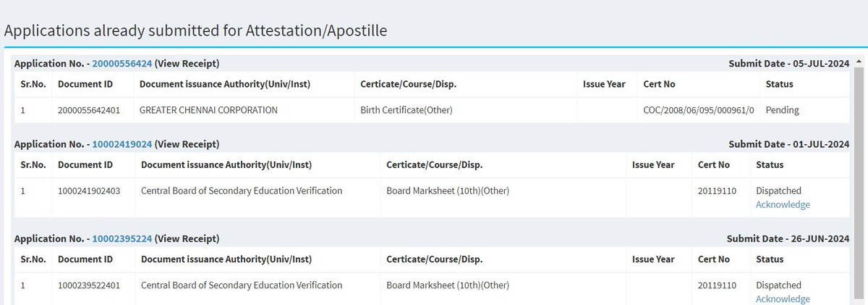Screen dimensions: 868x305
Task: View Receipt for application 20000556424
Action: 187,64
